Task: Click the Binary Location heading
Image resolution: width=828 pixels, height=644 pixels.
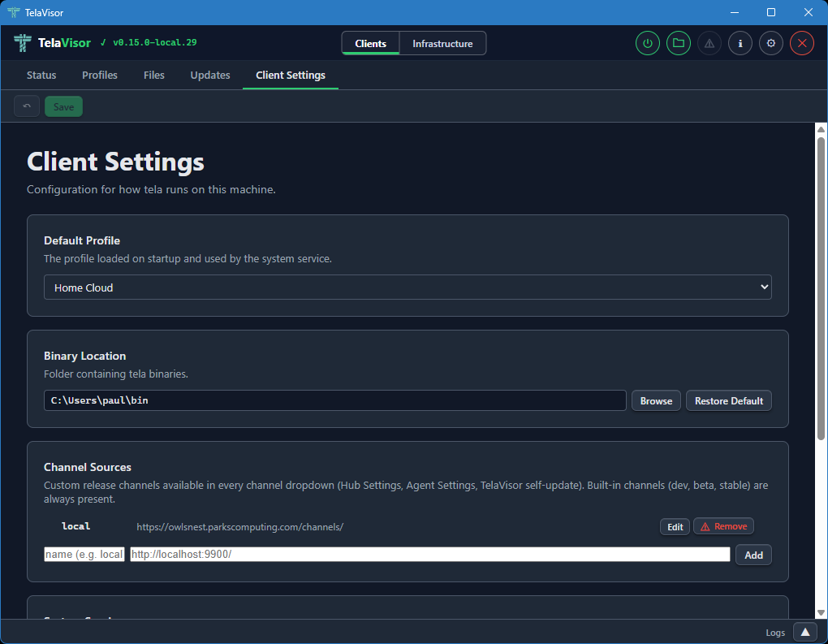Action: click(x=84, y=356)
